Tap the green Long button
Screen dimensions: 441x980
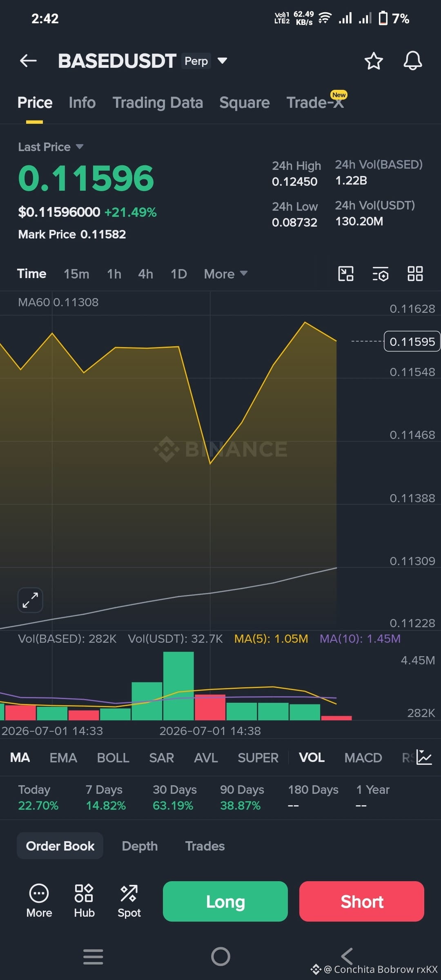(x=225, y=901)
